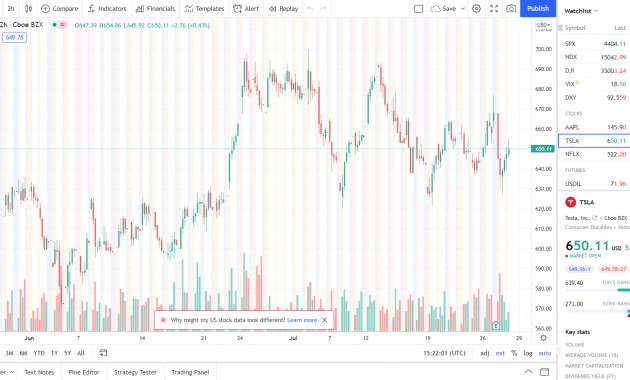
Task: Expand the Save options arrow
Action: pyautogui.click(x=462, y=8)
